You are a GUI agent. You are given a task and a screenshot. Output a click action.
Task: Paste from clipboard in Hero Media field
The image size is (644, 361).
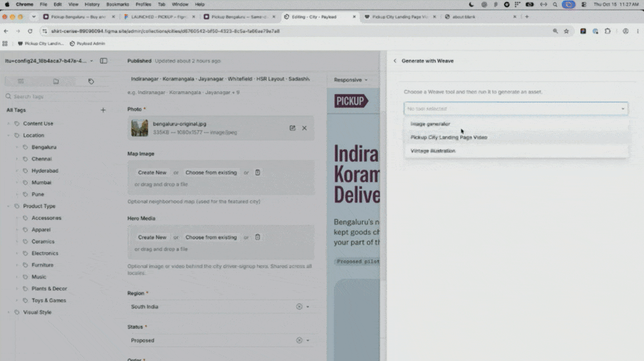[258, 237]
